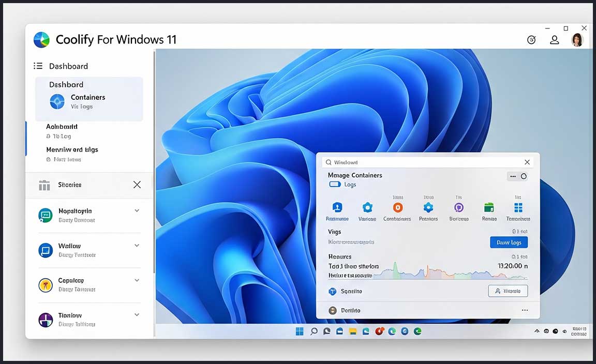Image resolution: width=596 pixels, height=364 pixels.
Task: Click the taskbar clock
Action: (x=579, y=331)
